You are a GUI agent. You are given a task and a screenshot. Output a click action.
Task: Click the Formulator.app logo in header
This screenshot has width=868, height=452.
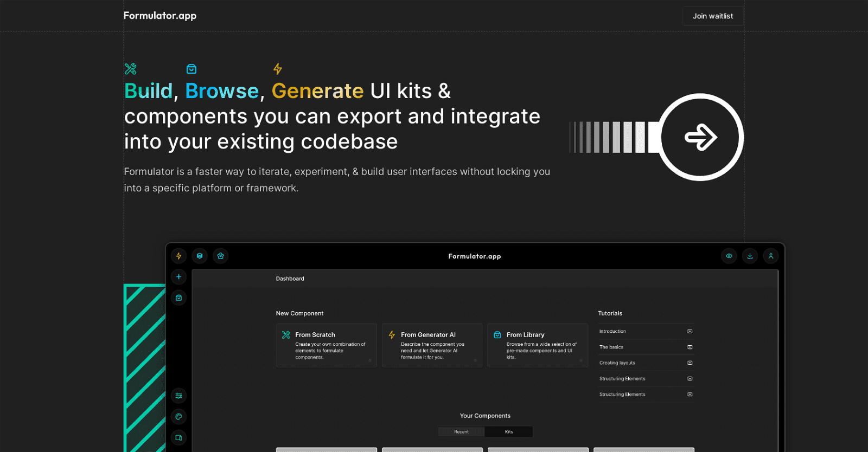pyautogui.click(x=160, y=16)
